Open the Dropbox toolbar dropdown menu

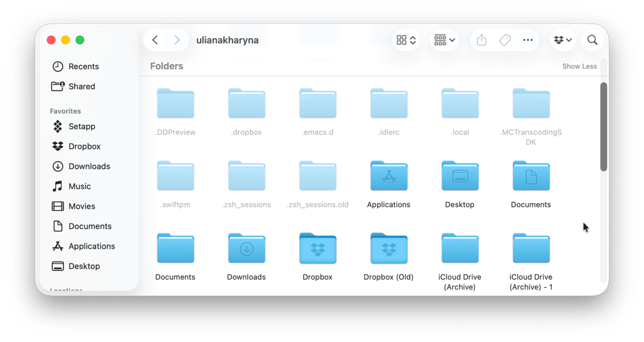[562, 40]
